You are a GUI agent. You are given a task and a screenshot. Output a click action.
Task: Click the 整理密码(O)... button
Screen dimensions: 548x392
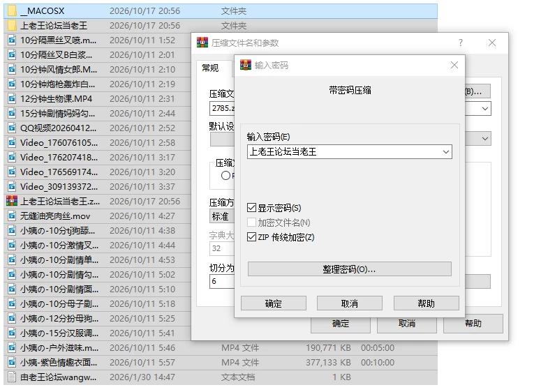pos(350,269)
